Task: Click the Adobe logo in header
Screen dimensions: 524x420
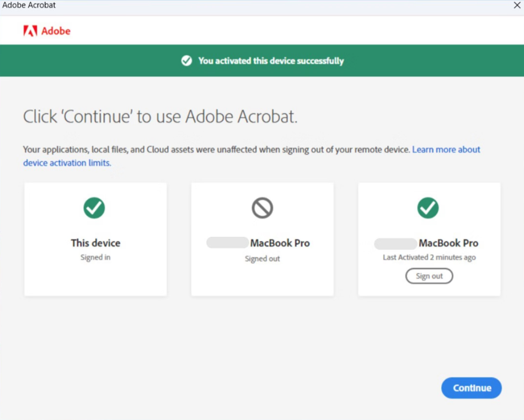Action: point(47,31)
